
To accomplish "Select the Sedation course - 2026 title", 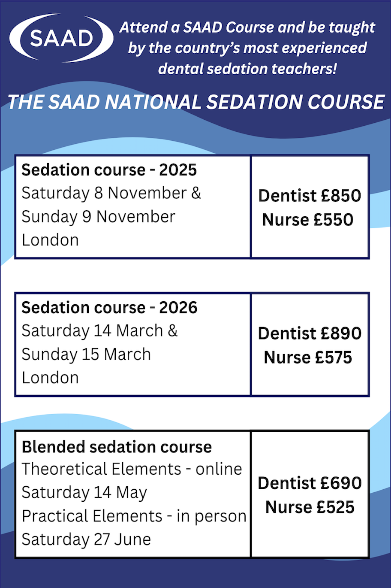I will [x=110, y=308].
